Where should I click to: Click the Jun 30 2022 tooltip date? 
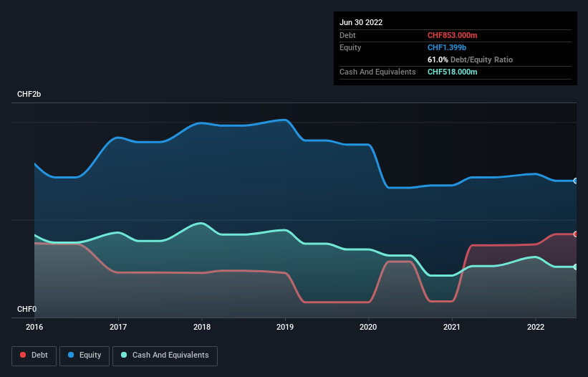(x=361, y=22)
